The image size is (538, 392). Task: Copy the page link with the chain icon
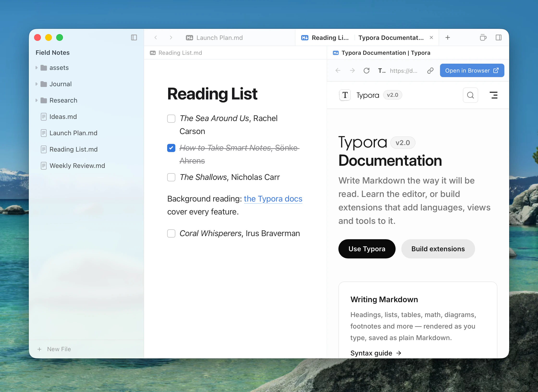pyautogui.click(x=430, y=70)
